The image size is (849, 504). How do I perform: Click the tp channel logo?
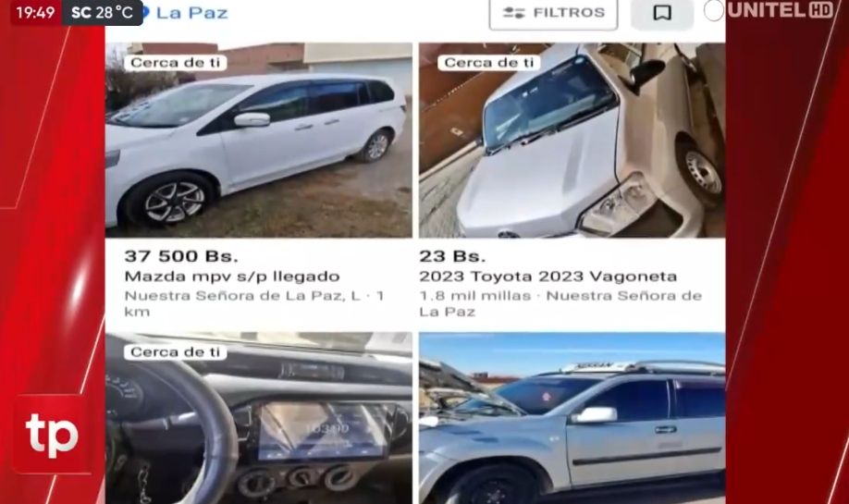click(52, 434)
